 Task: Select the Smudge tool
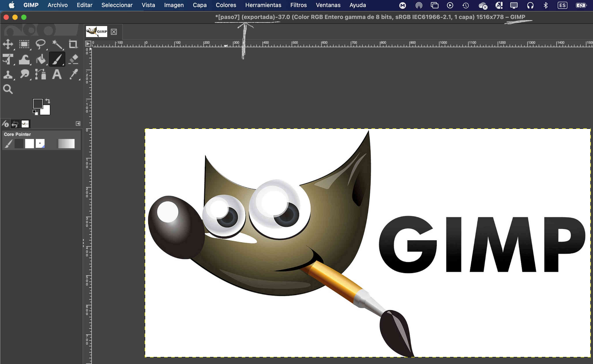click(x=24, y=74)
